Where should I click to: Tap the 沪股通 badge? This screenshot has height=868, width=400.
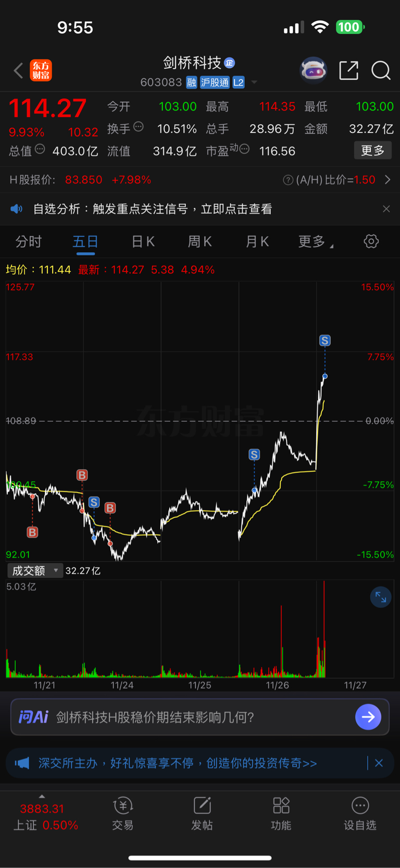(x=215, y=82)
